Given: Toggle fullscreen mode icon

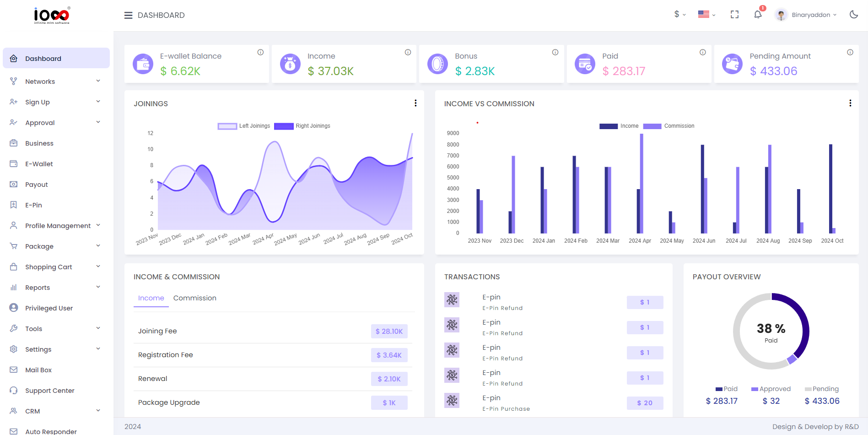Looking at the screenshot, I should 734,15.
